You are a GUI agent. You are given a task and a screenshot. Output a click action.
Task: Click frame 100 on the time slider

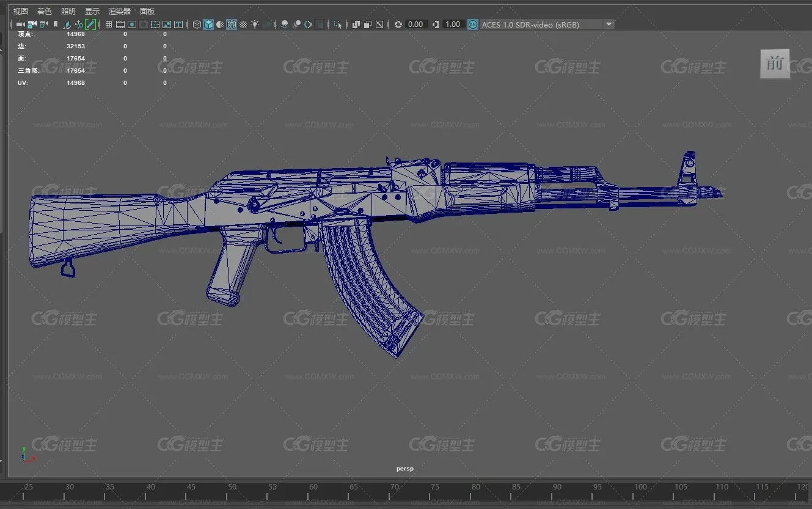click(x=640, y=487)
